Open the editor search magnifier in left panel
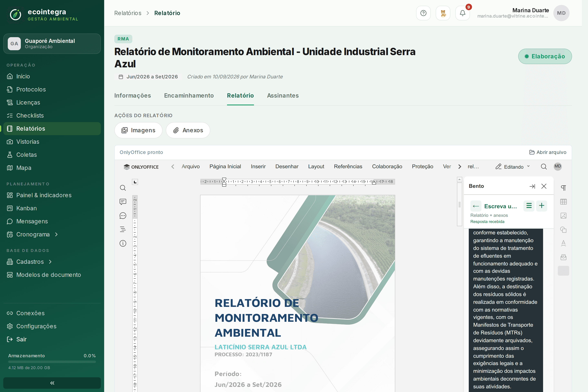The width and height of the screenshot is (588, 392). (x=123, y=188)
